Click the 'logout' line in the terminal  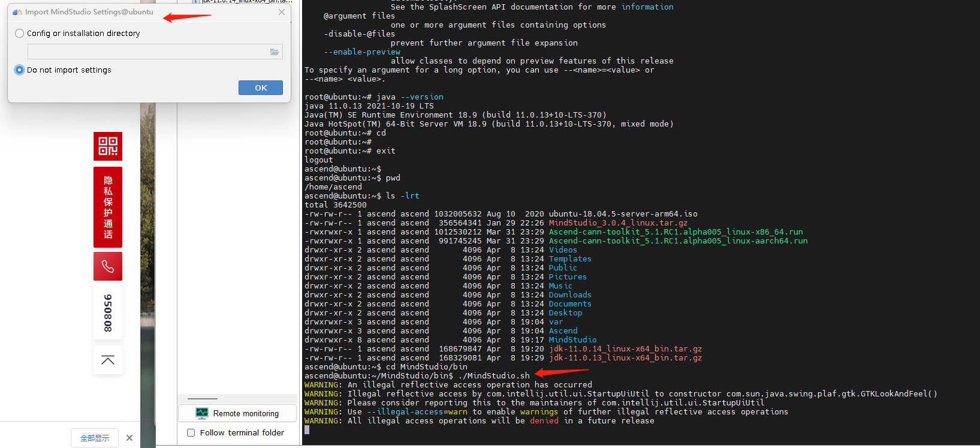[x=319, y=160]
